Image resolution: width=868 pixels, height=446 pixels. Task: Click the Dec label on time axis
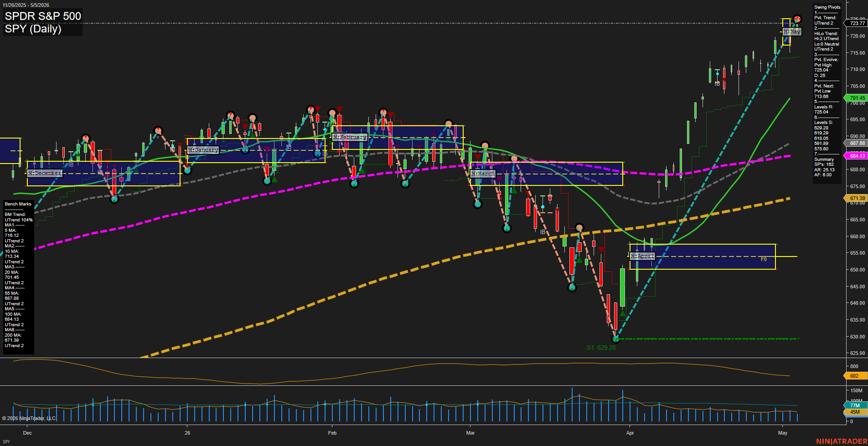tap(27, 433)
